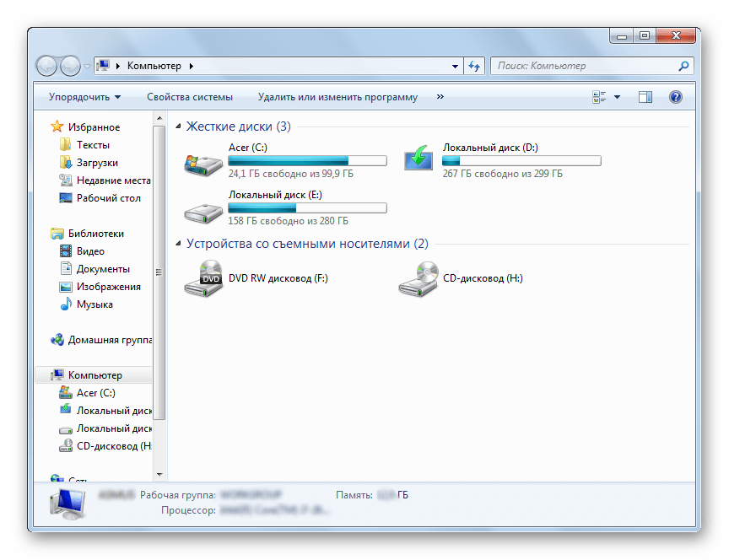729x560 pixels.
Task: Click 267 ГБ свободно из 299 ГБ text
Action: [x=502, y=174]
